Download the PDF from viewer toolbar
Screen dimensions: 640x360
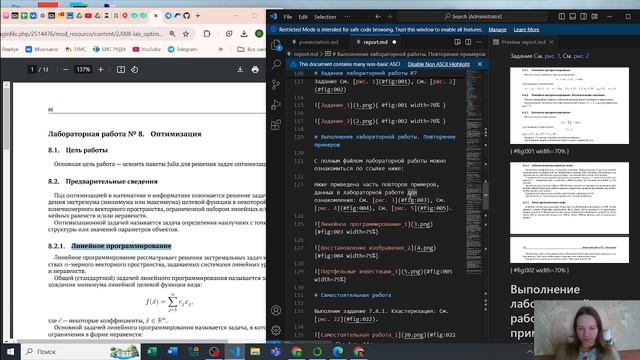[240, 70]
